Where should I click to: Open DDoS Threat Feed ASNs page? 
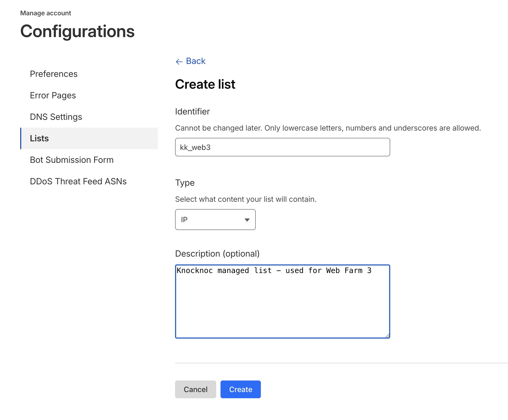click(78, 181)
